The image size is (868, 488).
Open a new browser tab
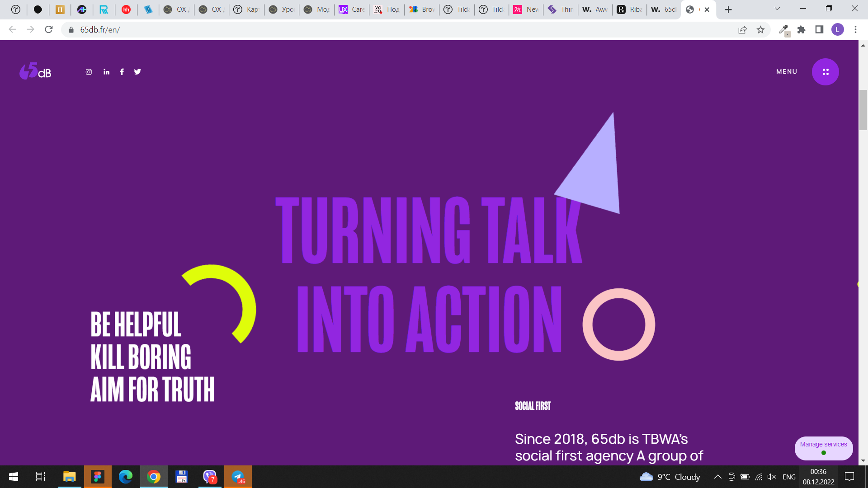tap(728, 9)
